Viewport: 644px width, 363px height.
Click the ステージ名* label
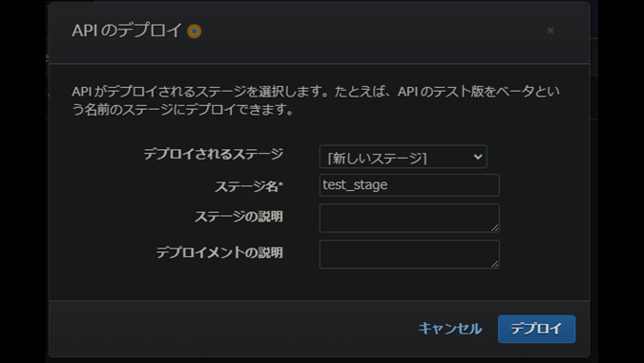point(249,186)
